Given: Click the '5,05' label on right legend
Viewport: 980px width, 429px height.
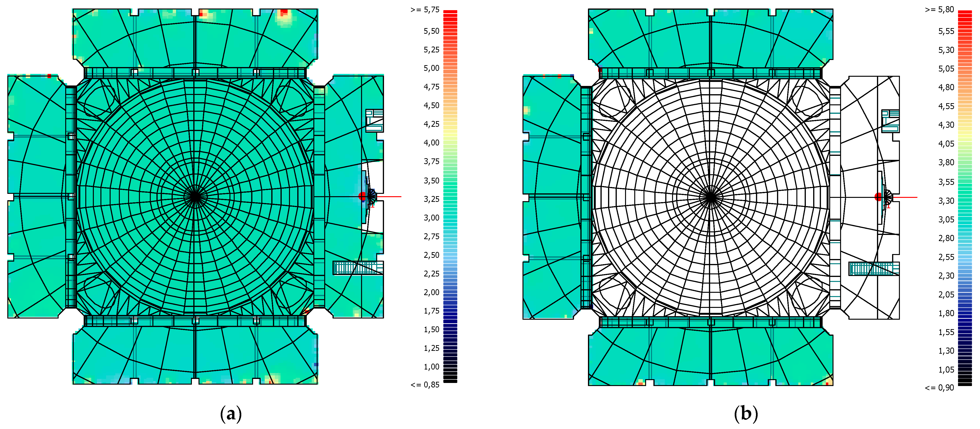Looking at the screenshot, I should coord(946,69).
